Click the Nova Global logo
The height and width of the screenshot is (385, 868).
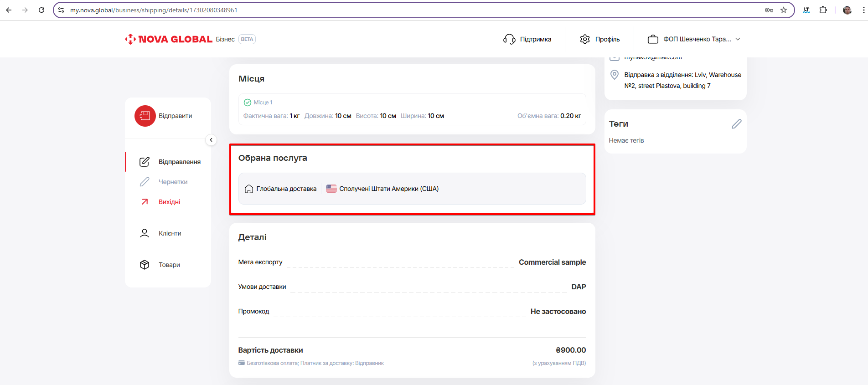pos(169,39)
